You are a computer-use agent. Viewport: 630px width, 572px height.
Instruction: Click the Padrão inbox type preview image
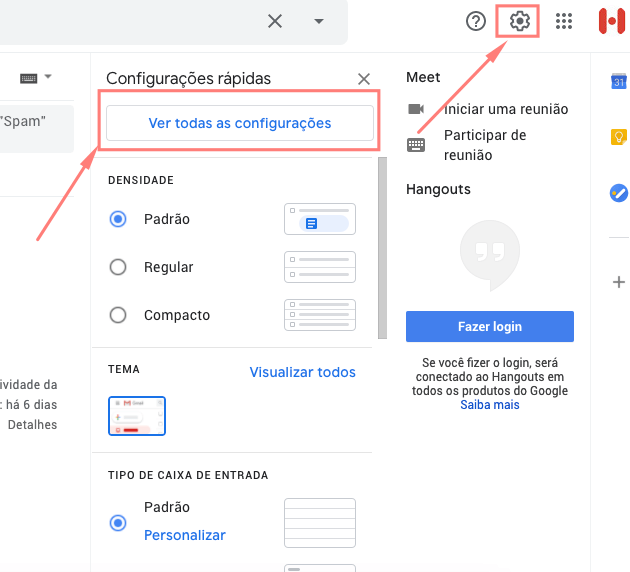pyautogui.click(x=320, y=523)
